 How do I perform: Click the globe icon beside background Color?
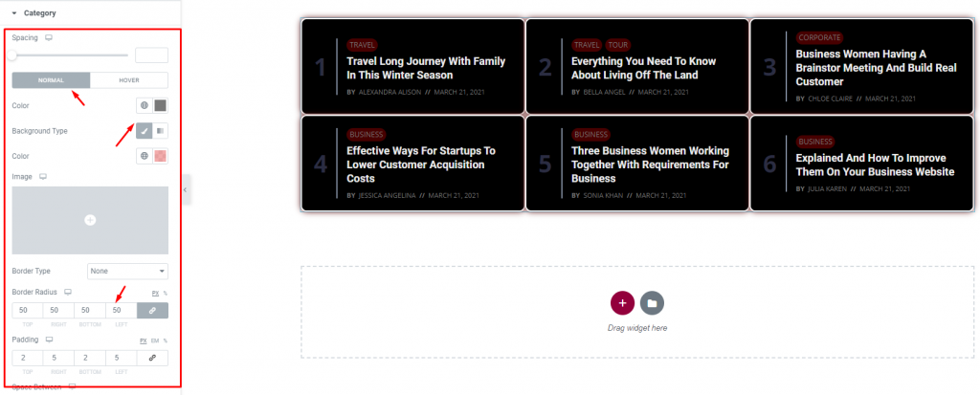click(x=145, y=156)
